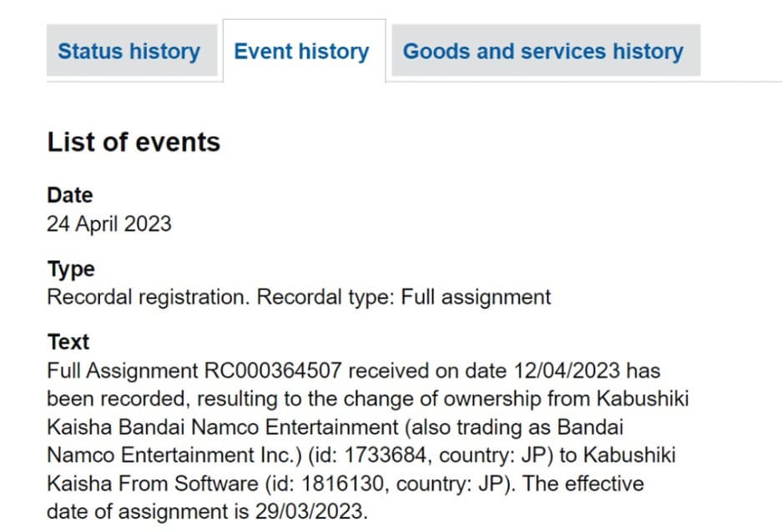Screen dimensions: 782x532
Task: Click the Recordal registration type text
Action: 147,297
